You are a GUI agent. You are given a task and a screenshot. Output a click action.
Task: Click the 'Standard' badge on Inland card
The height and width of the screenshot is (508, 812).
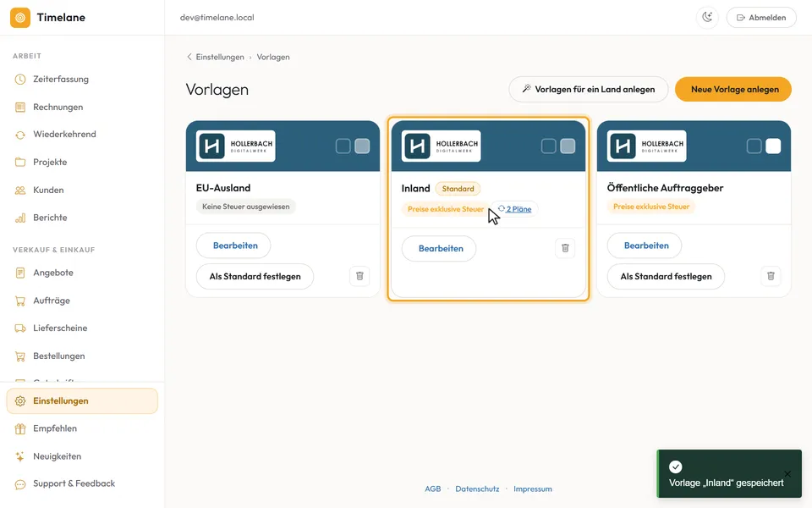click(458, 189)
